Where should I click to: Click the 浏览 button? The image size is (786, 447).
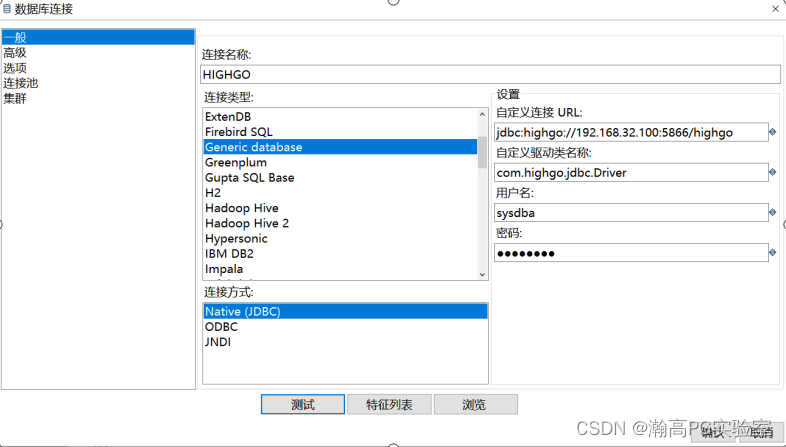(x=476, y=404)
